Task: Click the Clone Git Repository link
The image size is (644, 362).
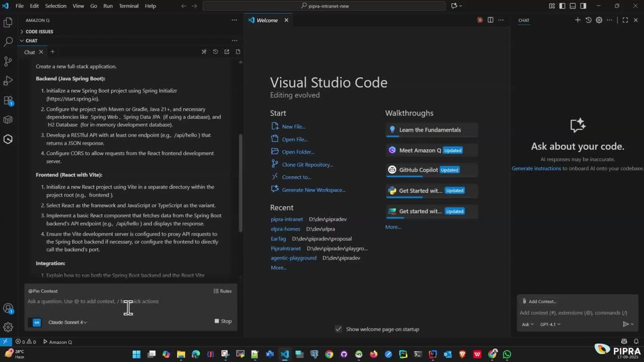Action: (x=307, y=164)
